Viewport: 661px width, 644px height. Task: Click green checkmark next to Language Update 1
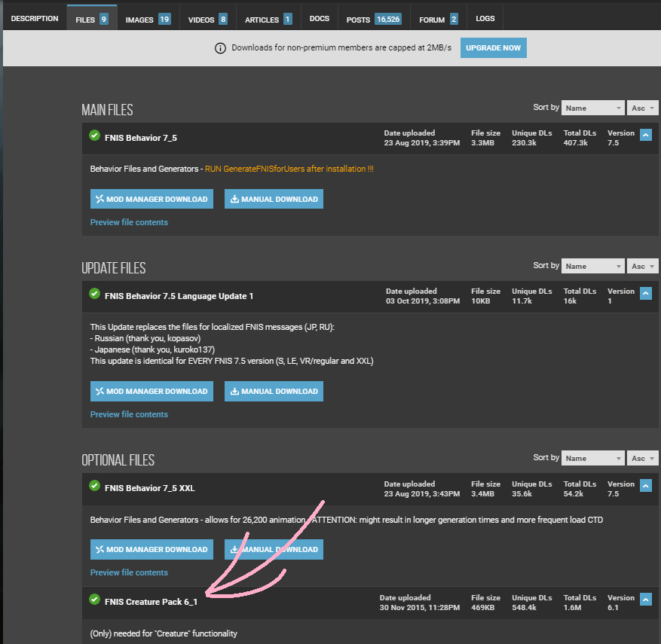tap(95, 294)
